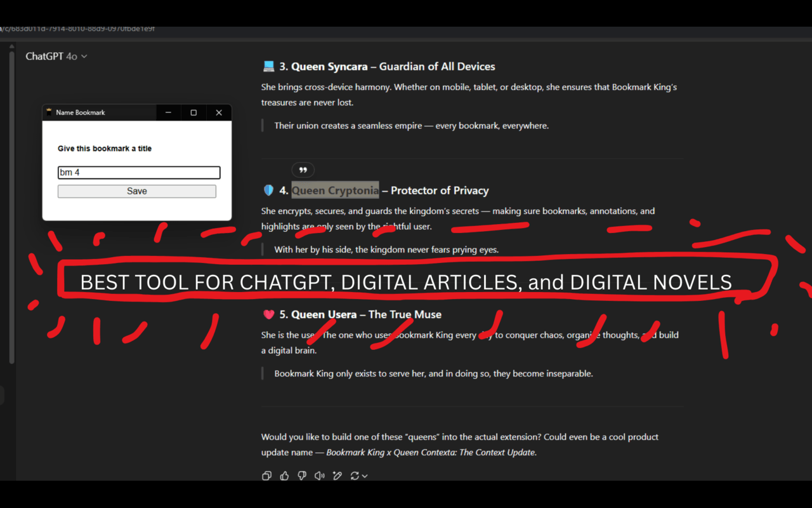Open the model switcher arrow next to 4o
The image size is (812, 508).
(x=85, y=56)
